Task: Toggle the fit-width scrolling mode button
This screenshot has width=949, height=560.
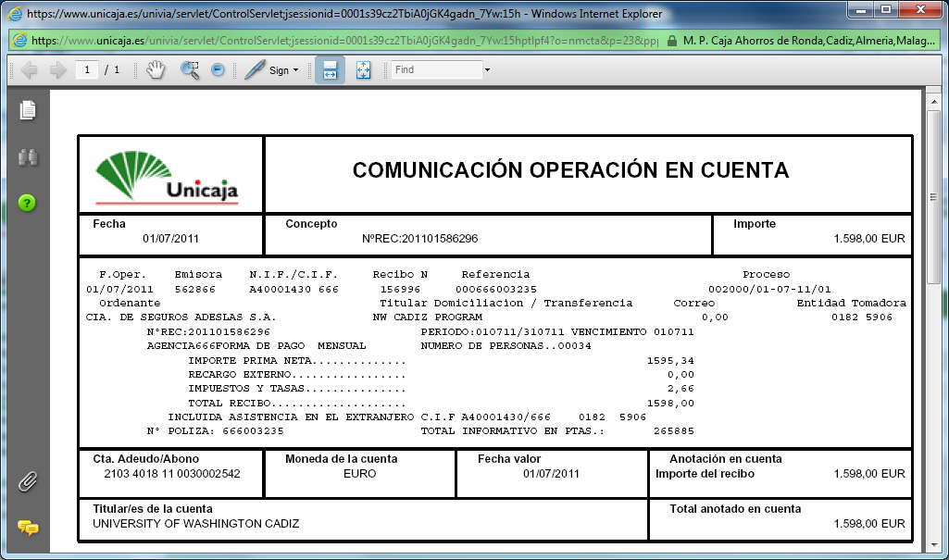Action: click(330, 70)
